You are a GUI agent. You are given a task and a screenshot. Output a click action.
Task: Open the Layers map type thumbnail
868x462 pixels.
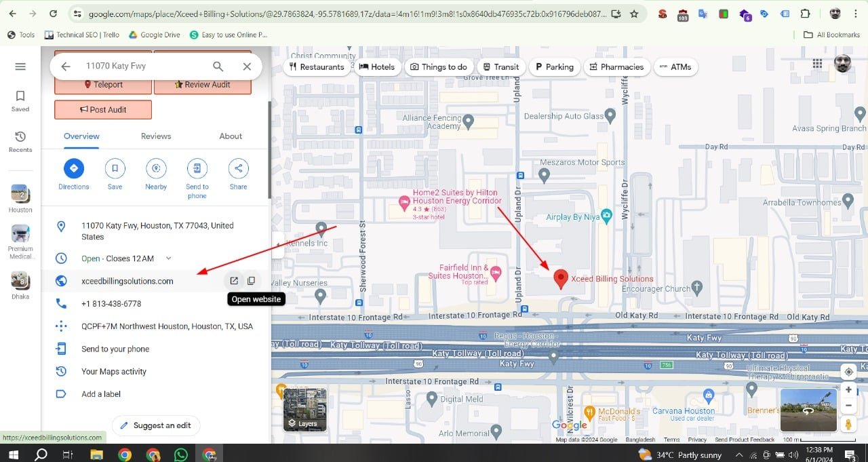pyautogui.click(x=304, y=410)
